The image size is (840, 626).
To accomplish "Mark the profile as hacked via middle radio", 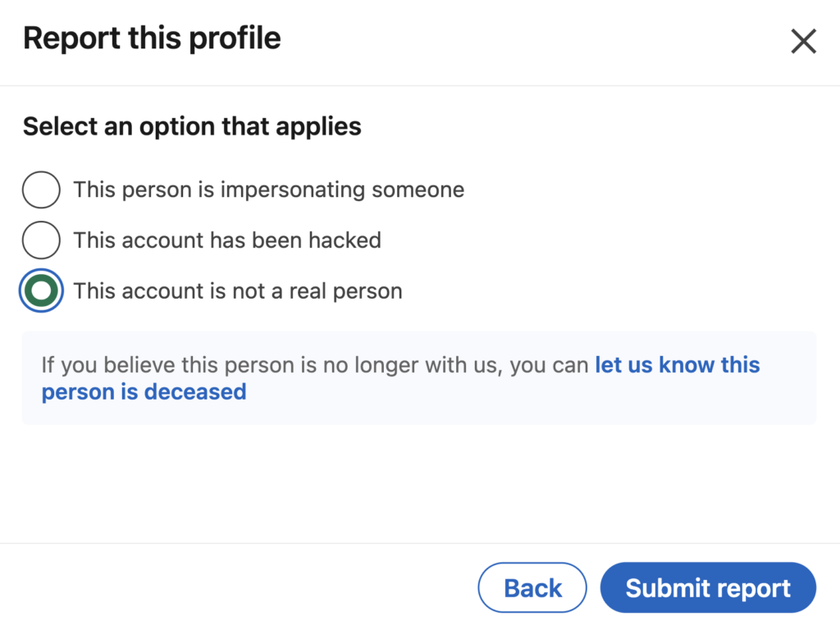I will pos(41,240).
